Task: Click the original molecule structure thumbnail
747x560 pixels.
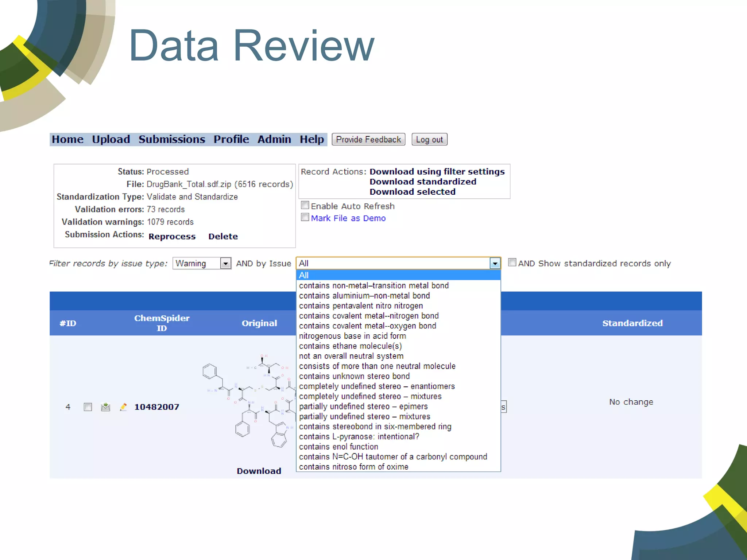Action: click(x=249, y=400)
